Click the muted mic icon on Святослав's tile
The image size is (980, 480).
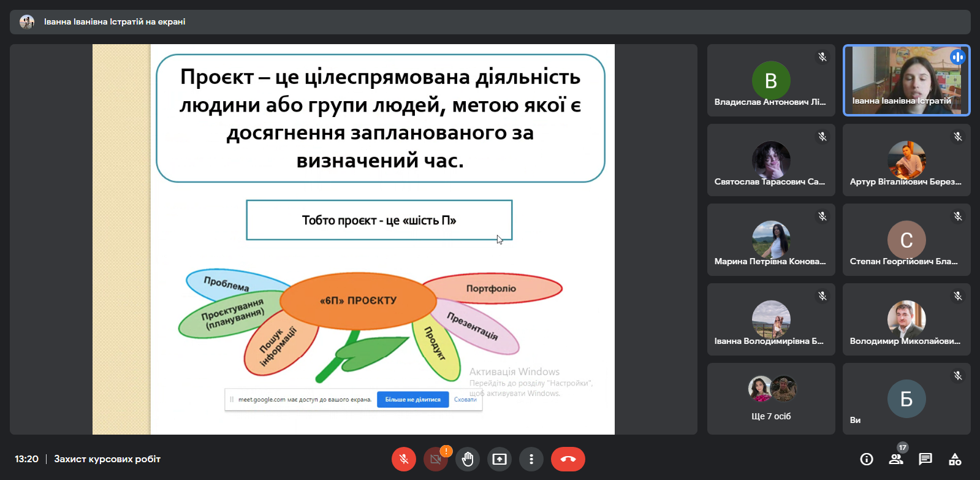[x=822, y=137]
